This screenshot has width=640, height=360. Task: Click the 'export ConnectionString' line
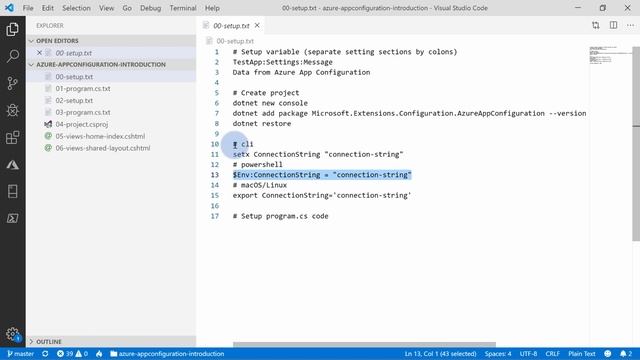[x=322, y=196]
